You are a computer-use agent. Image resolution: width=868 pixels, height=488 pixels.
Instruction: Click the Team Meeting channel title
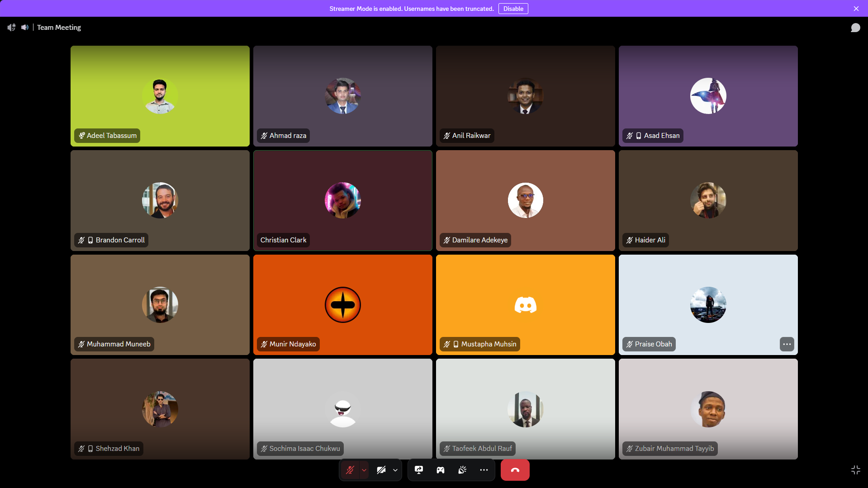click(59, 28)
